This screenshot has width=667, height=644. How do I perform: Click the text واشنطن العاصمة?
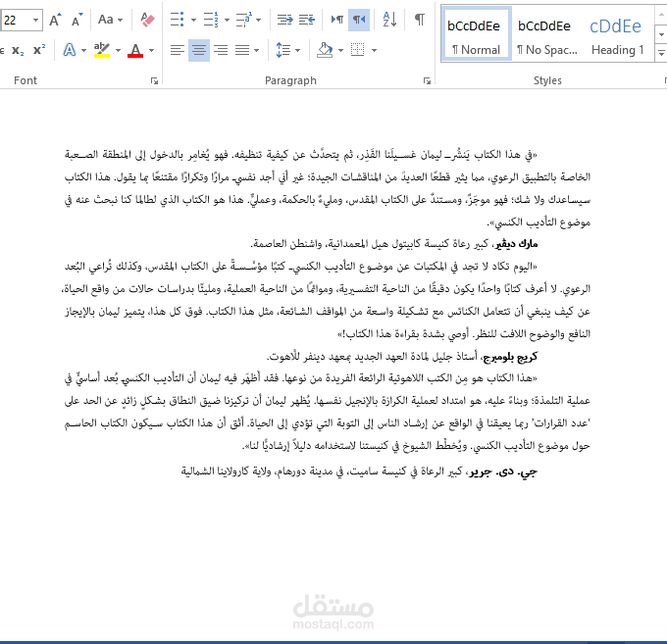click(x=286, y=244)
